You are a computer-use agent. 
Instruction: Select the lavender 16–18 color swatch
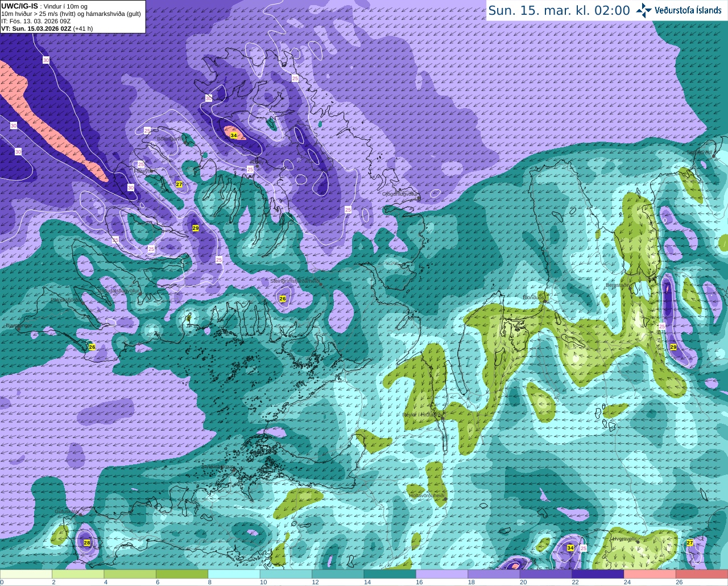(x=442, y=575)
